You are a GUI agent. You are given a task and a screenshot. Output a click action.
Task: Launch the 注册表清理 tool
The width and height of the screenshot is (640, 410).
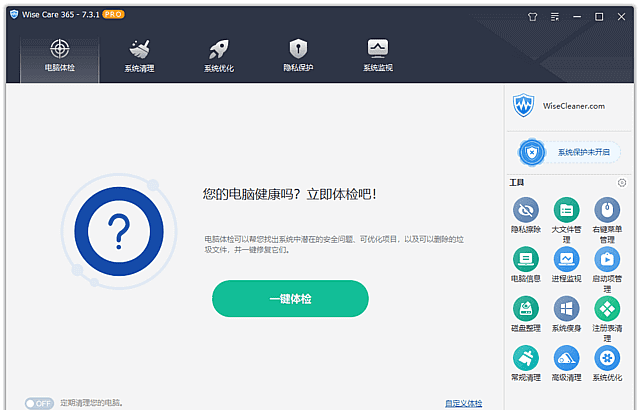click(607, 319)
